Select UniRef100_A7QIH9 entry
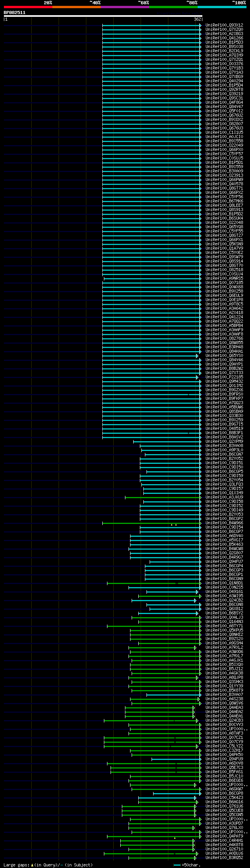 [x=224, y=55]
